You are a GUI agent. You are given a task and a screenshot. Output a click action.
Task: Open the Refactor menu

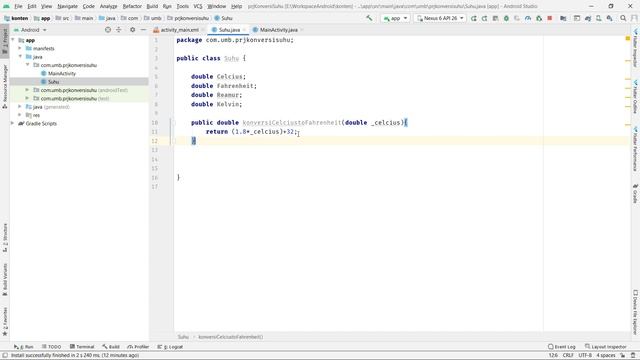tap(132, 6)
